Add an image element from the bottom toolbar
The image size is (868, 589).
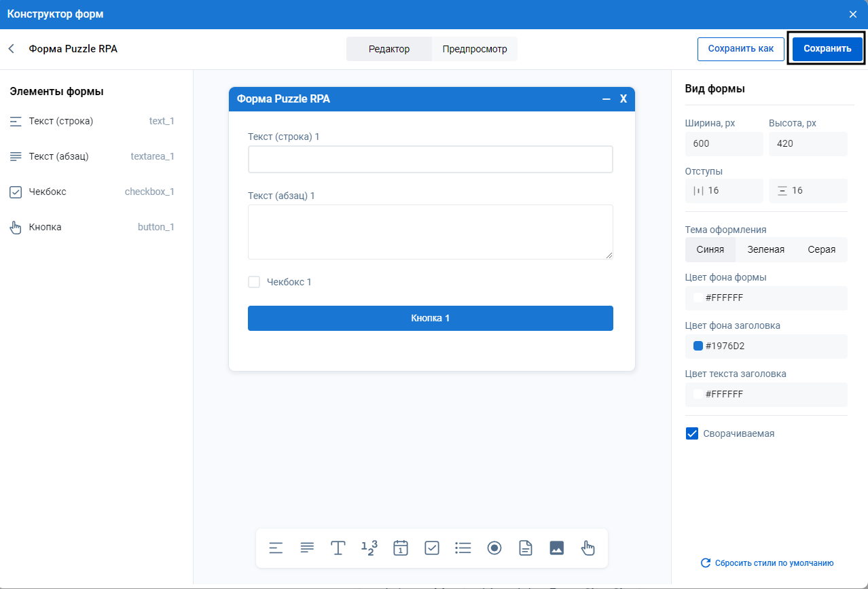[x=557, y=548]
